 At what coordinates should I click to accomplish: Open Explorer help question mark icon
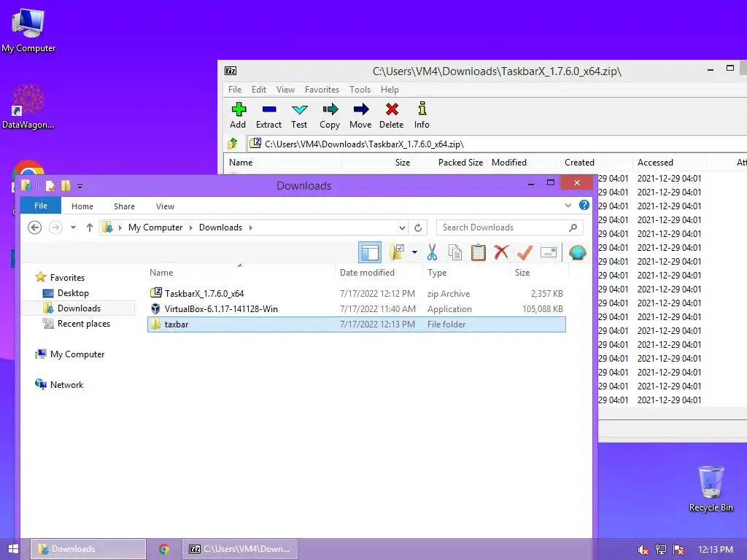(x=584, y=205)
